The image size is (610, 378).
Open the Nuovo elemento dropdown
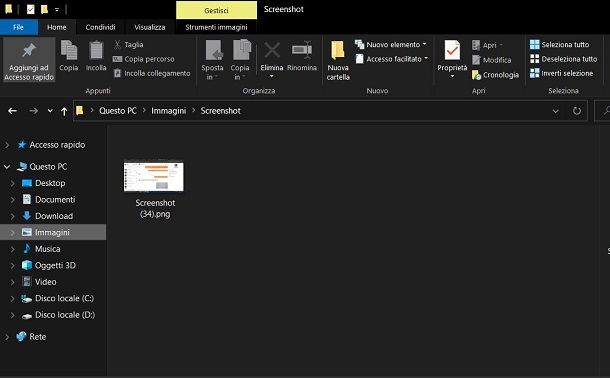[x=391, y=44]
